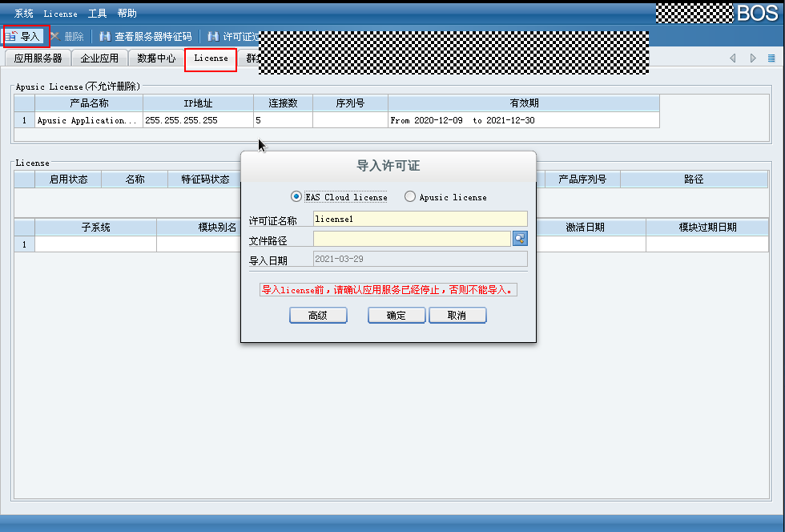Click the 序列号 column header
The height and width of the screenshot is (532, 785).
click(351, 103)
